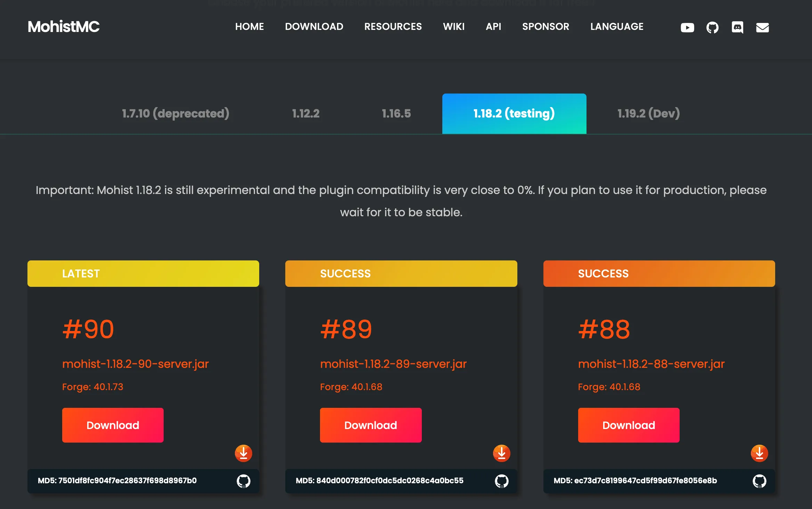
Task: Open the GitHub icon in the header
Action: [x=712, y=27]
